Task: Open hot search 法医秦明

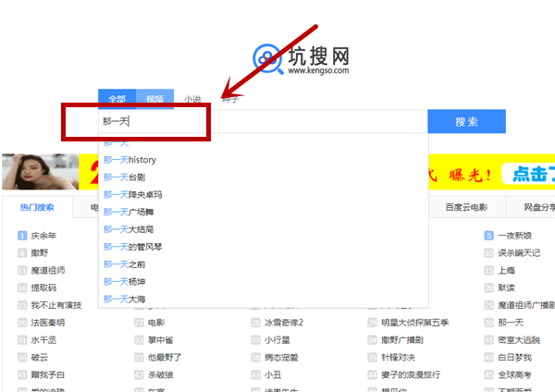Action: pos(48,323)
